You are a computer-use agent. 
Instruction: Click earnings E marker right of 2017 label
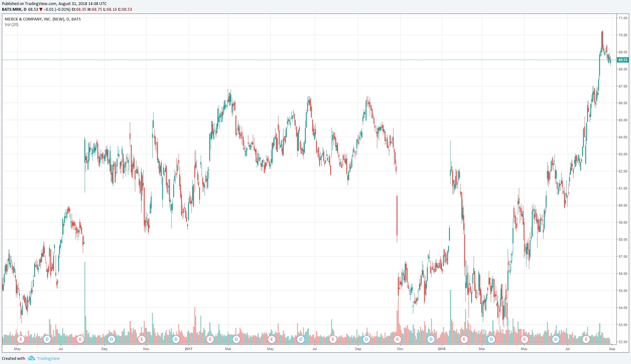pos(210,339)
